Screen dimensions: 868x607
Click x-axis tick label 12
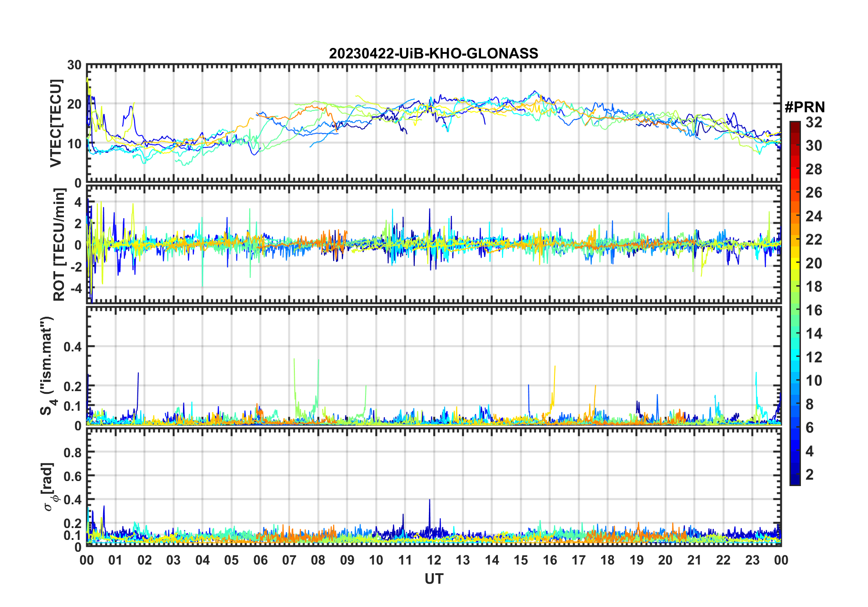pos(434,560)
